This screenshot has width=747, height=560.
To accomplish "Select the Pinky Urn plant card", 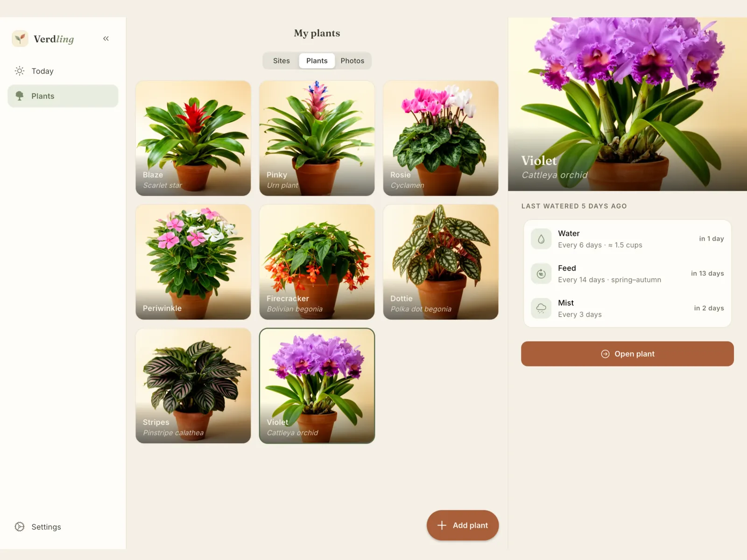I will 317,138.
